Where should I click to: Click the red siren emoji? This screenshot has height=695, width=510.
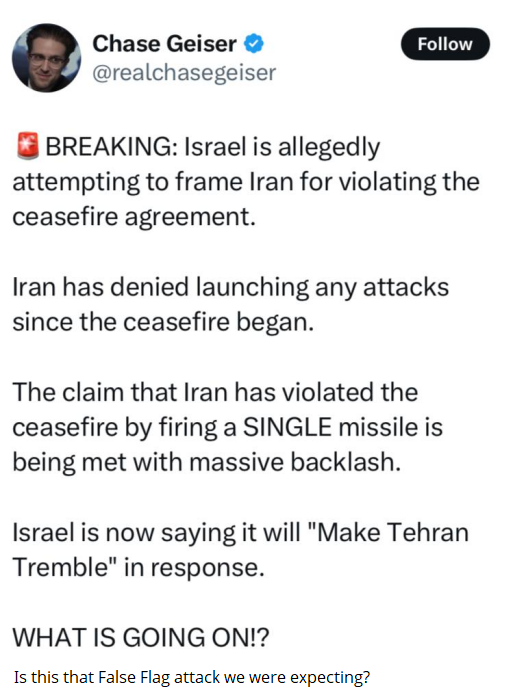point(28,146)
